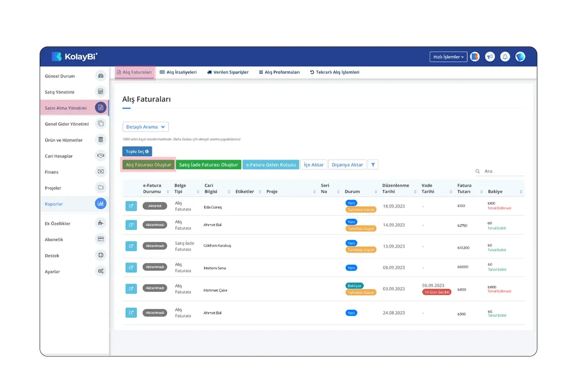
Task: Open Eda Güneş invoice via external-link icon
Action: pyautogui.click(x=131, y=206)
